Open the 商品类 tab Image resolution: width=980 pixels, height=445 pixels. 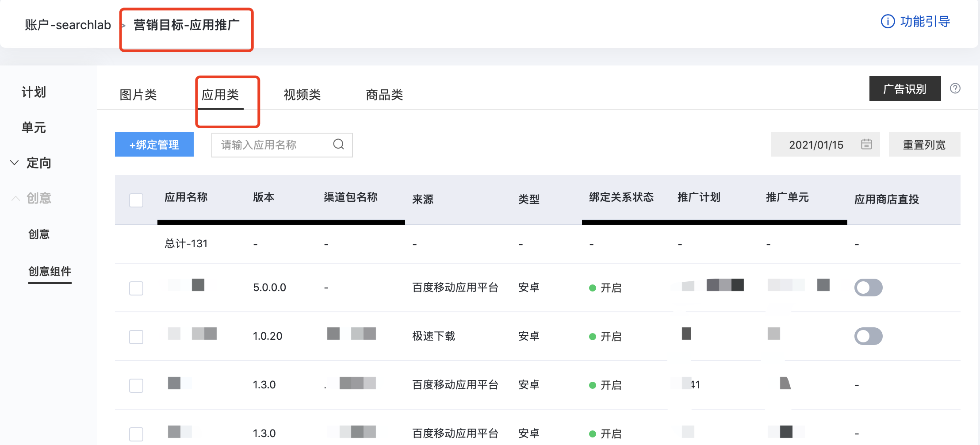click(x=384, y=95)
